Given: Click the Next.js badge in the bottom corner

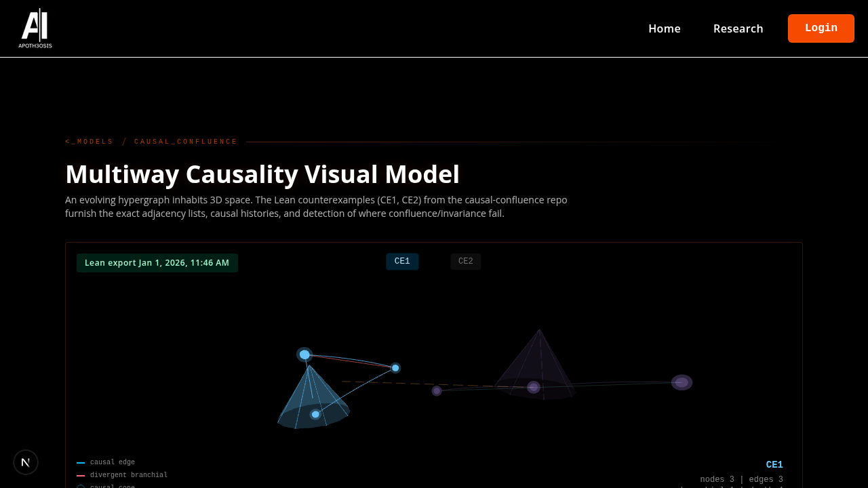Looking at the screenshot, I should pos(25,462).
